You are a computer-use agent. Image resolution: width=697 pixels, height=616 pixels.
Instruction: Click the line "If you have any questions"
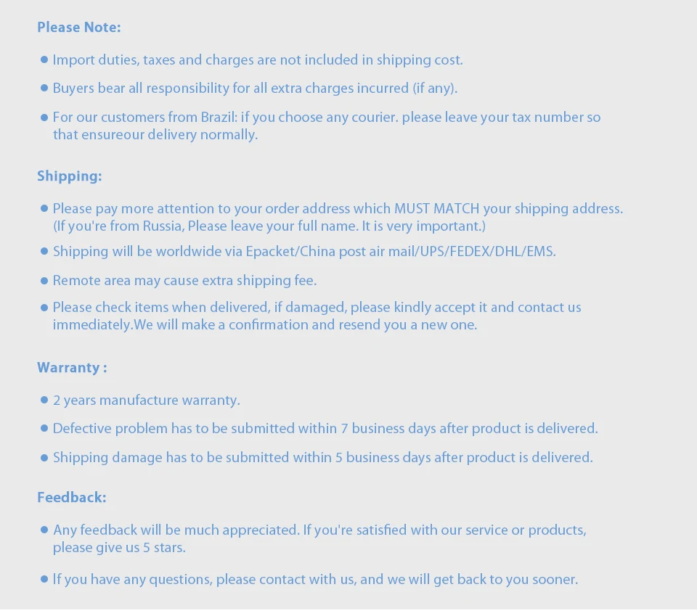coord(316,580)
